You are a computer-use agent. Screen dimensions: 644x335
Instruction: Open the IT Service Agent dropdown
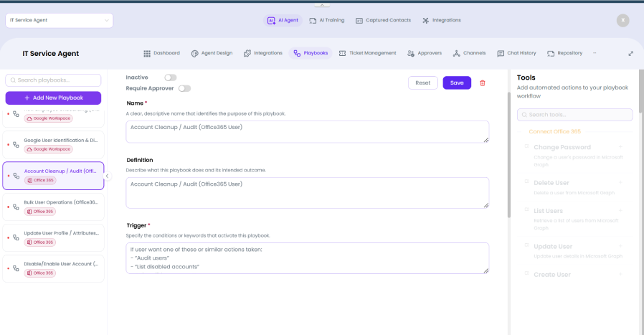[x=59, y=20]
